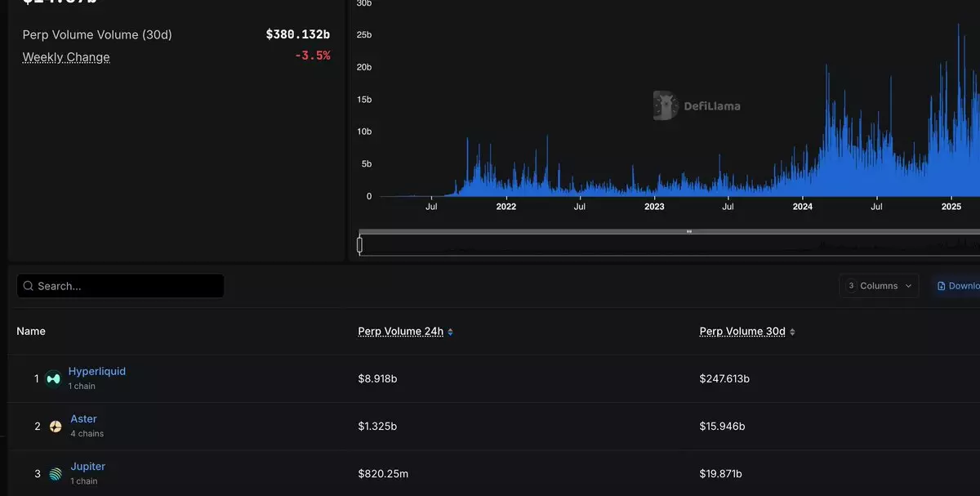This screenshot has height=496, width=980.
Task: Click the Hyperliquid protocol logo icon
Action: coord(53,378)
